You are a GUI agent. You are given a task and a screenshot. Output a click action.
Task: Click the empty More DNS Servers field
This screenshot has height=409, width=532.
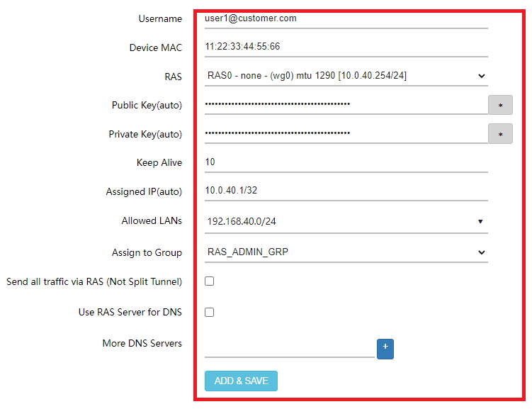coord(289,349)
